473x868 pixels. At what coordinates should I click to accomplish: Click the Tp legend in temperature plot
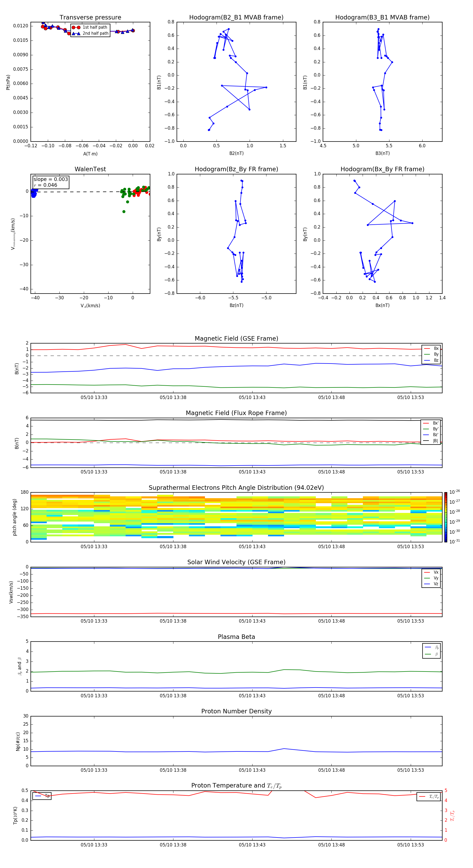point(42,796)
